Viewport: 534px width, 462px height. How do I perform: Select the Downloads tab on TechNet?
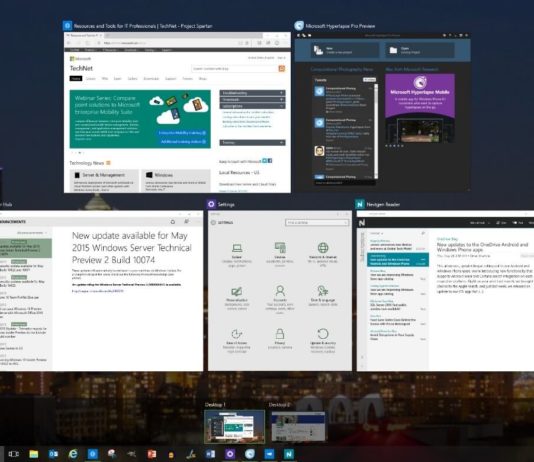(x=151, y=79)
